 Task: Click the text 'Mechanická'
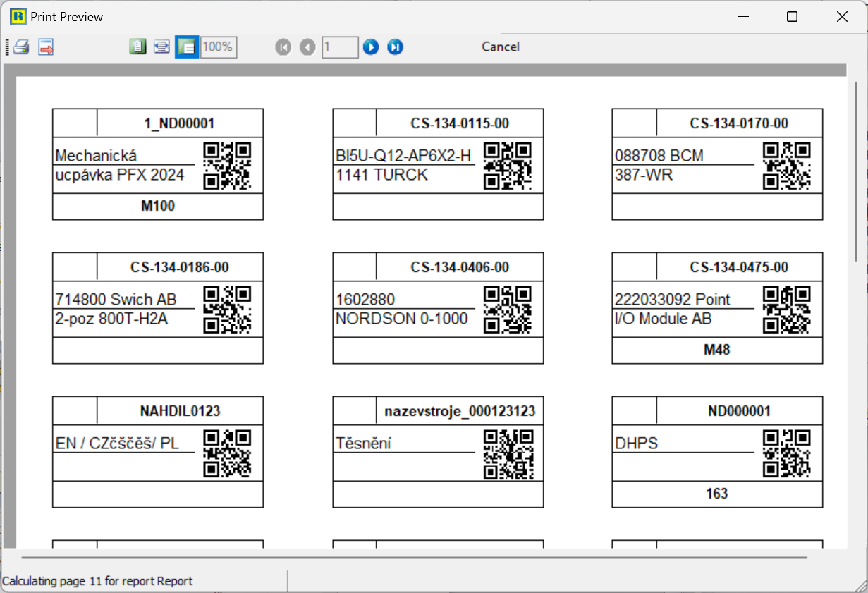(x=96, y=156)
